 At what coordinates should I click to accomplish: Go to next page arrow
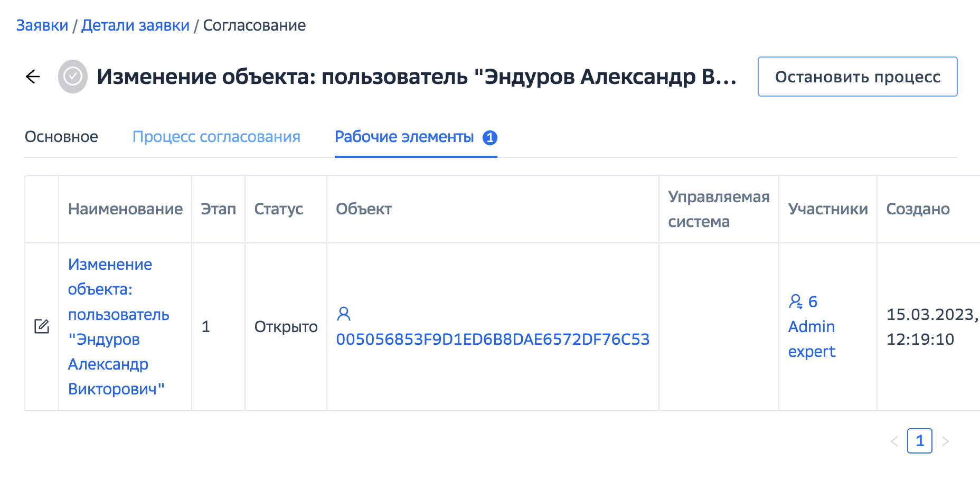(945, 441)
